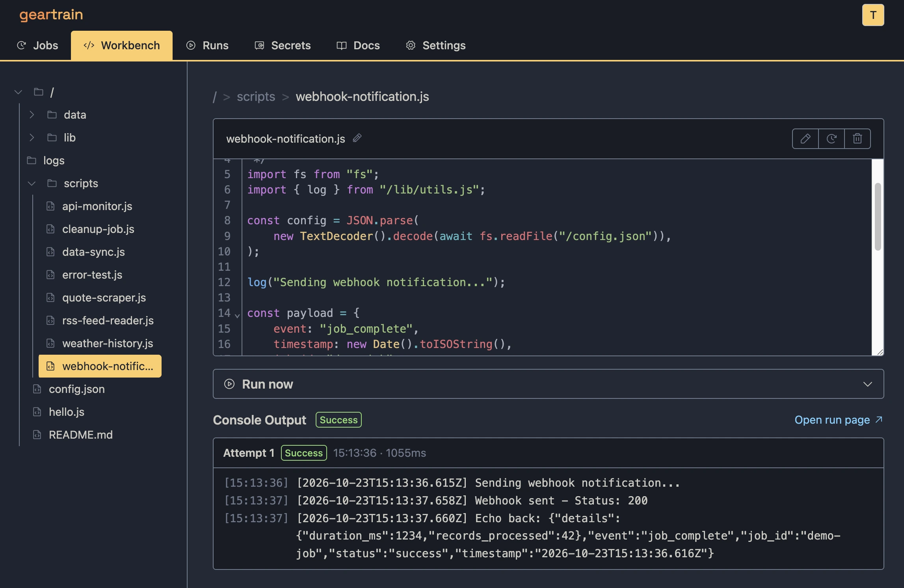Click the api-monitor.js file icon
The height and width of the screenshot is (588, 904).
pyautogui.click(x=50, y=206)
